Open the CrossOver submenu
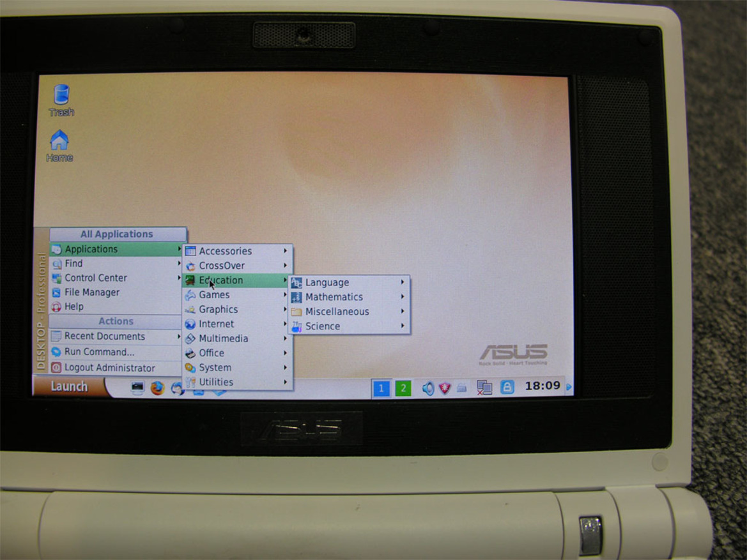747x560 pixels. [x=238, y=266]
